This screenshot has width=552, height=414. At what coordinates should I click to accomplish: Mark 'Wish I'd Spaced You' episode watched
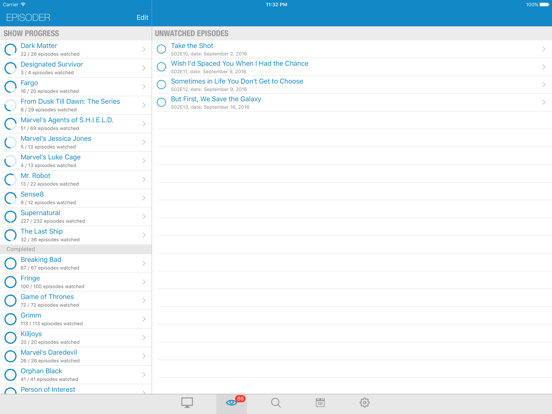[x=161, y=67]
